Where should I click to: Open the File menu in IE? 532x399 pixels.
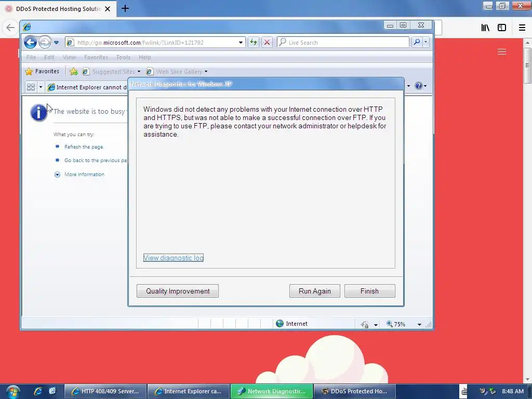point(31,57)
